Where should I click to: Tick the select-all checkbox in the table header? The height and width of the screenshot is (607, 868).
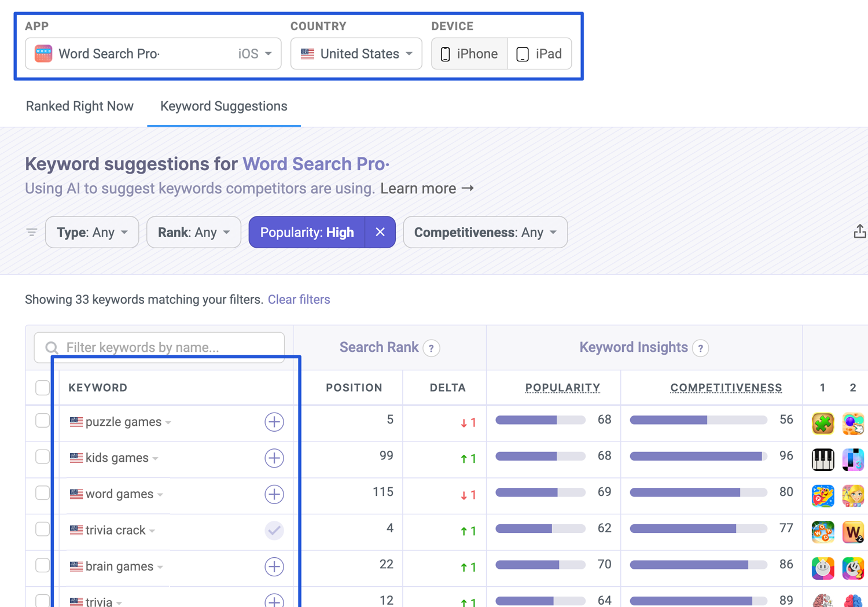point(43,388)
